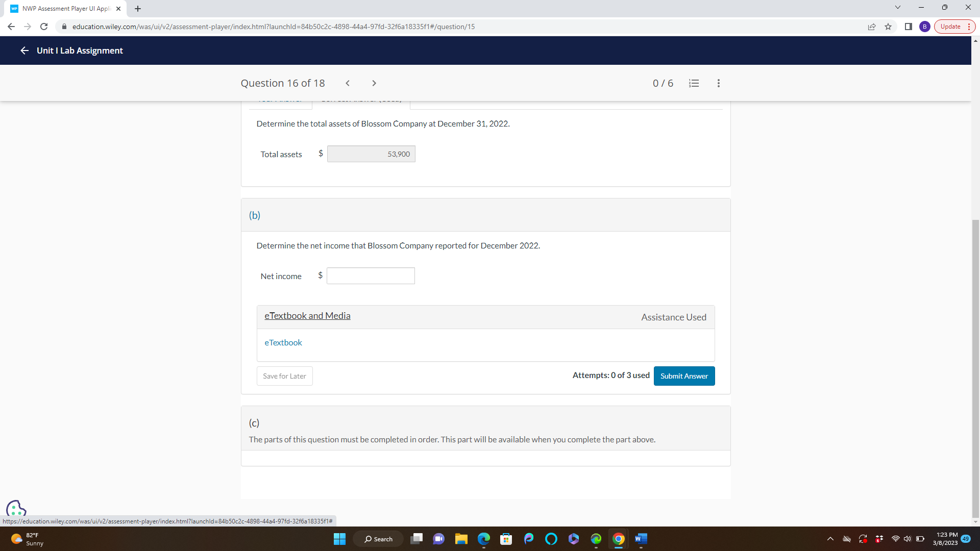Open File Explorer from the taskbar
The height and width of the screenshot is (551, 980).
(461, 539)
